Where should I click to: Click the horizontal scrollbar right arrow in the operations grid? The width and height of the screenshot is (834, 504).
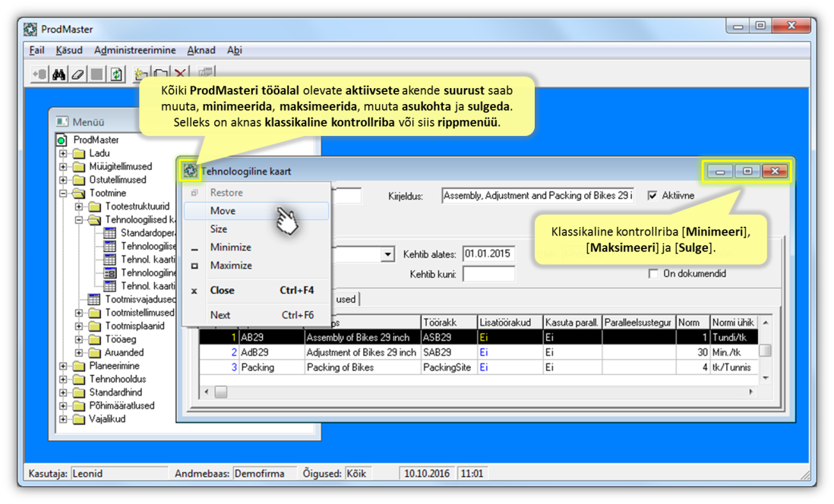click(750, 392)
